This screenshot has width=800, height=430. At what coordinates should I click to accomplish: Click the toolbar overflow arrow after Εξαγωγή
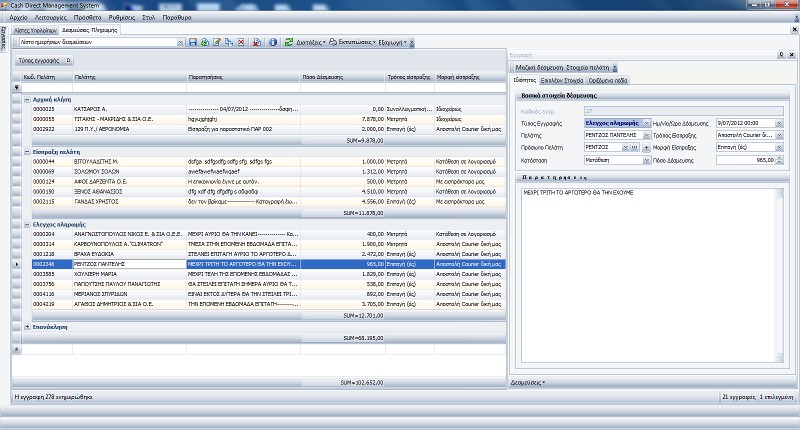[x=412, y=43]
